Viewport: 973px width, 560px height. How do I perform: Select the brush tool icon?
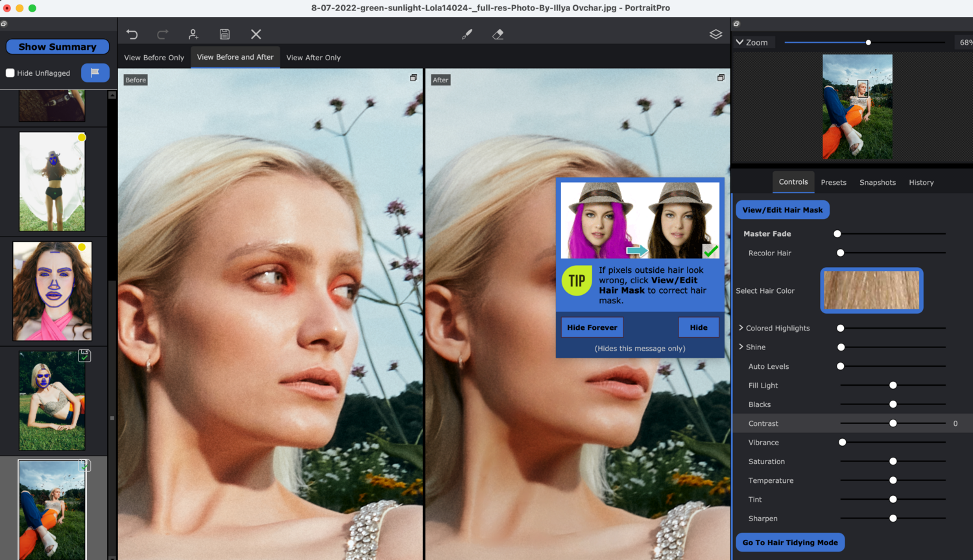467,34
